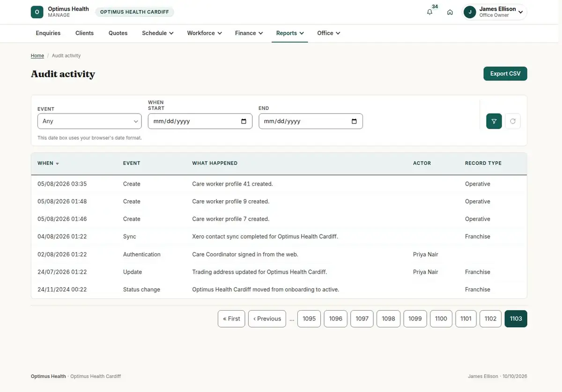Expand the Reports menu
562x392 pixels.
(290, 33)
